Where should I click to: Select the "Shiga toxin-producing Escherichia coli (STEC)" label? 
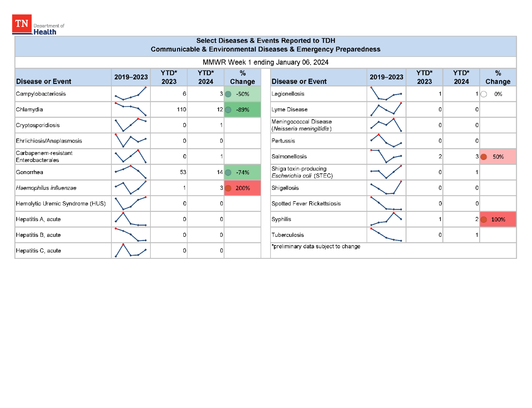click(x=302, y=172)
